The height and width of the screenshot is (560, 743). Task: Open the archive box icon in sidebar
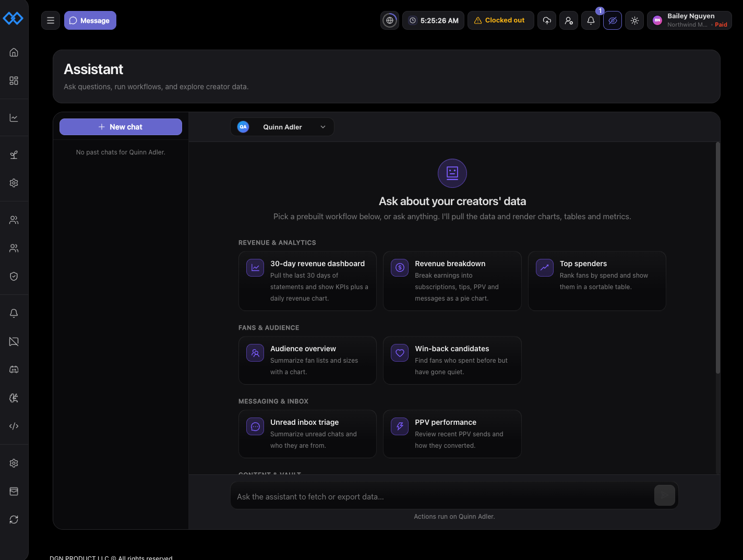click(14, 492)
